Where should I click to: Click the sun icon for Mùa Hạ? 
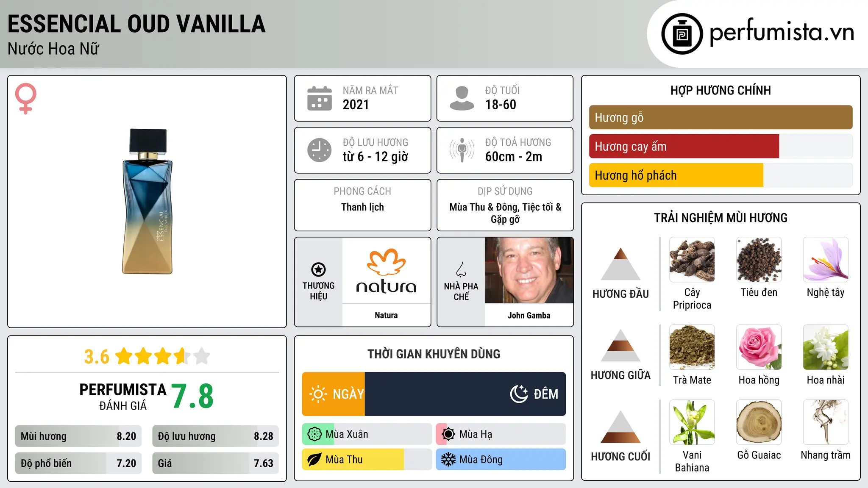tap(448, 434)
